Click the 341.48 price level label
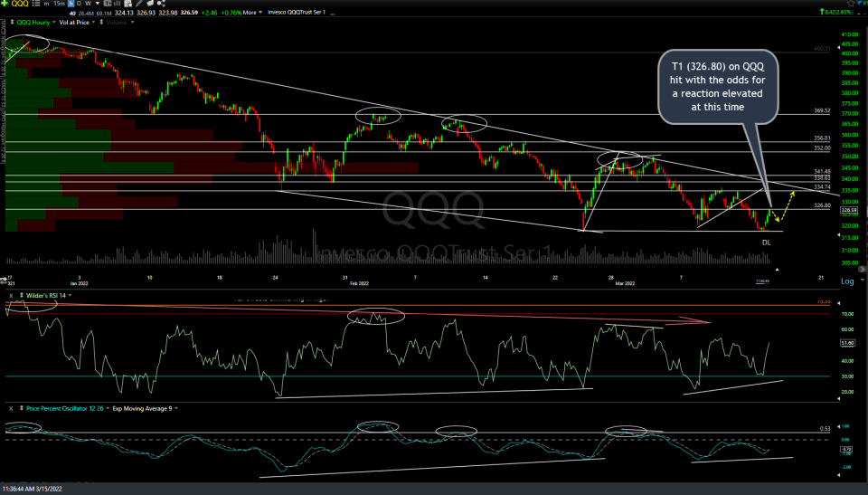Image resolution: width=868 pixels, height=495 pixels. (x=822, y=172)
